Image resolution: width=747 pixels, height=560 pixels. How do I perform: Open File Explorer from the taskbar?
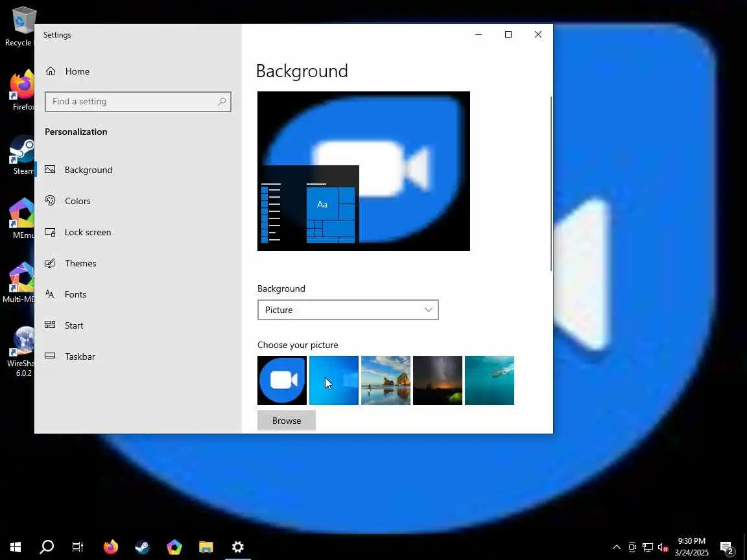coord(206,546)
